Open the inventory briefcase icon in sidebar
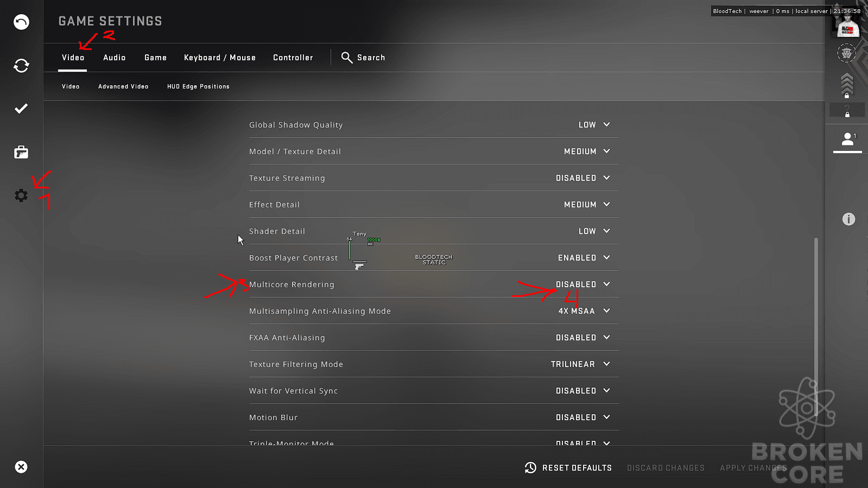Image resolution: width=868 pixels, height=488 pixels. pyautogui.click(x=21, y=153)
